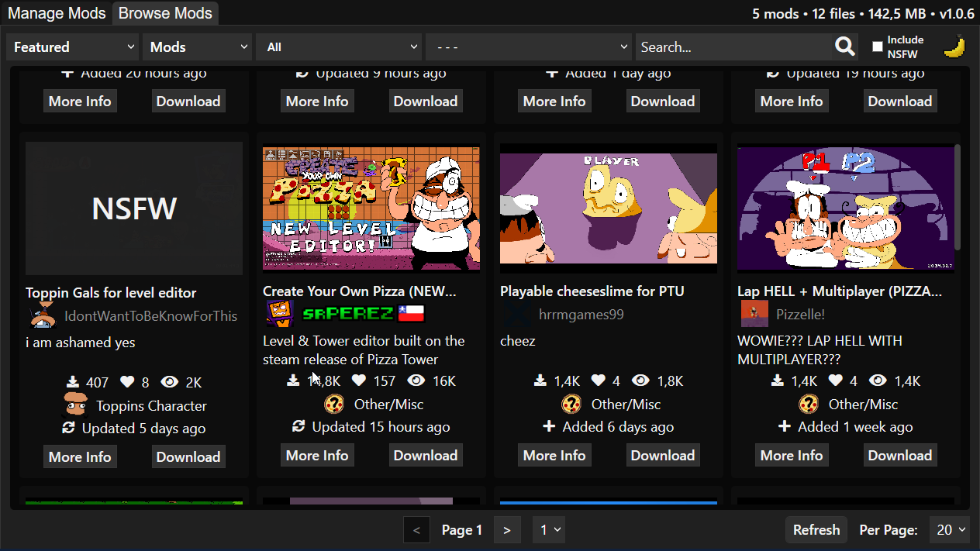Click the heart icon on Create Your Own Pizza

359,381
